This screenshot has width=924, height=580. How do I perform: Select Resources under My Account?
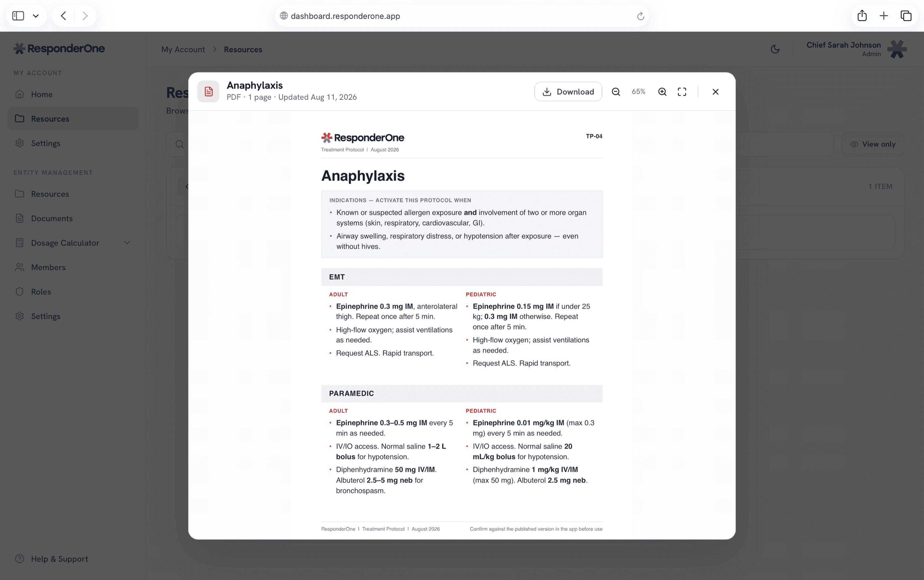coord(73,119)
